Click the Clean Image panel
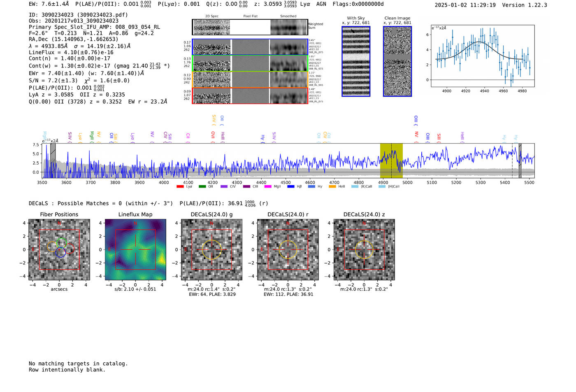Viewport: 576px width, 392px height. coord(397,61)
